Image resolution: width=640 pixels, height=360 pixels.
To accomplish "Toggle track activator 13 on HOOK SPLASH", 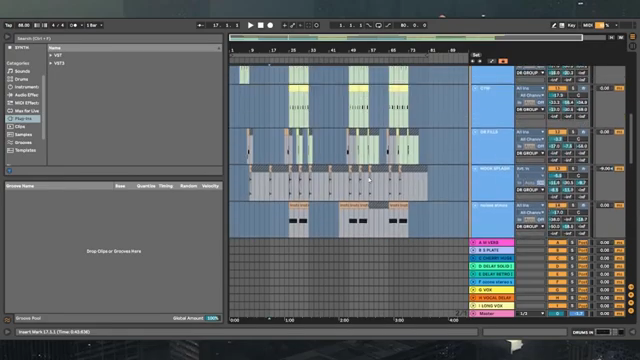I will (x=557, y=168).
